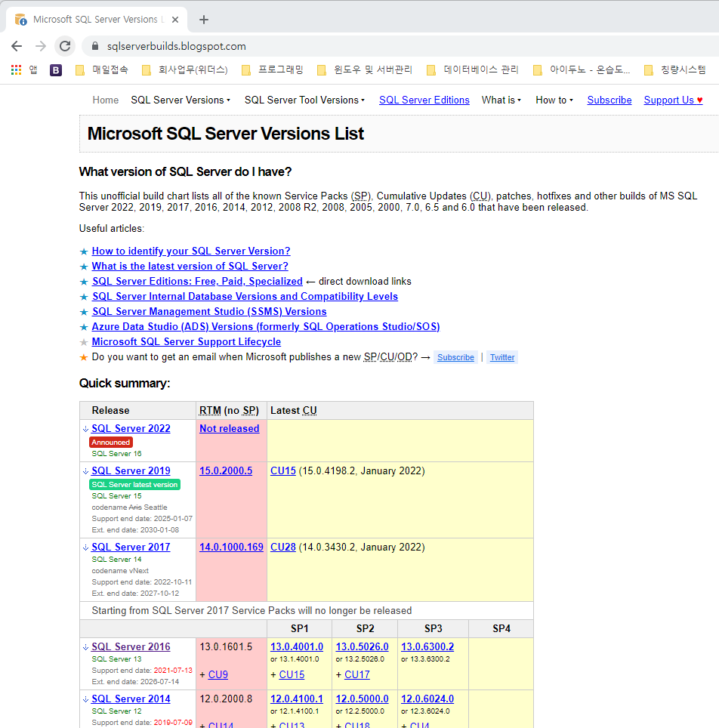Open the SQL Server 2017 release link
The height and width of the screenshot is (728, 719).
pos(131,547)
